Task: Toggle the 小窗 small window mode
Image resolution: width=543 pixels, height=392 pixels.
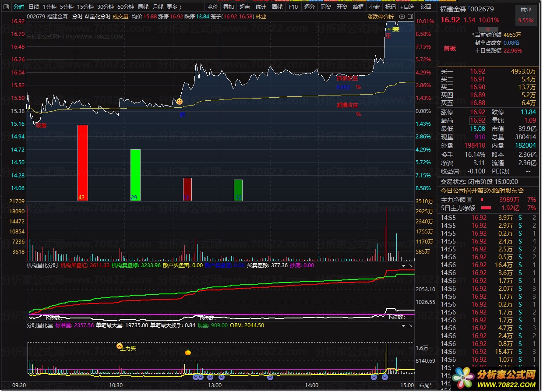Action: pyautogui.click(x=374, y=7)
